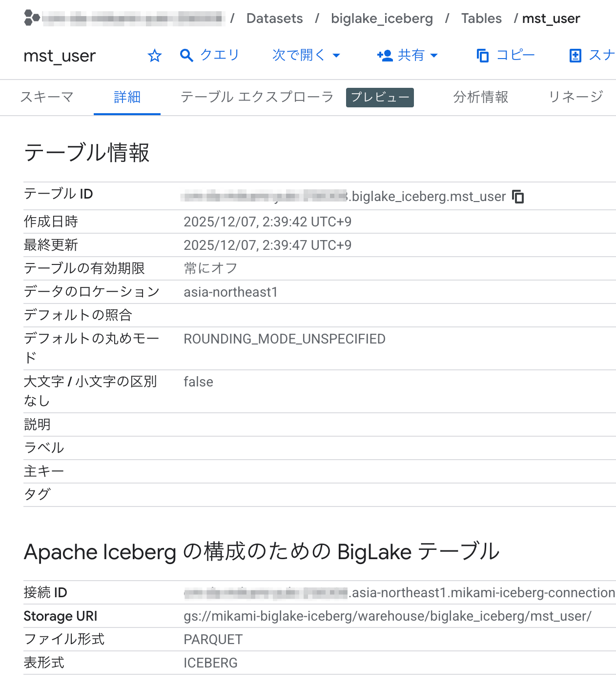Click the query magnifier icon
This screenshot has width=616, height=687.
coord(186,55)
